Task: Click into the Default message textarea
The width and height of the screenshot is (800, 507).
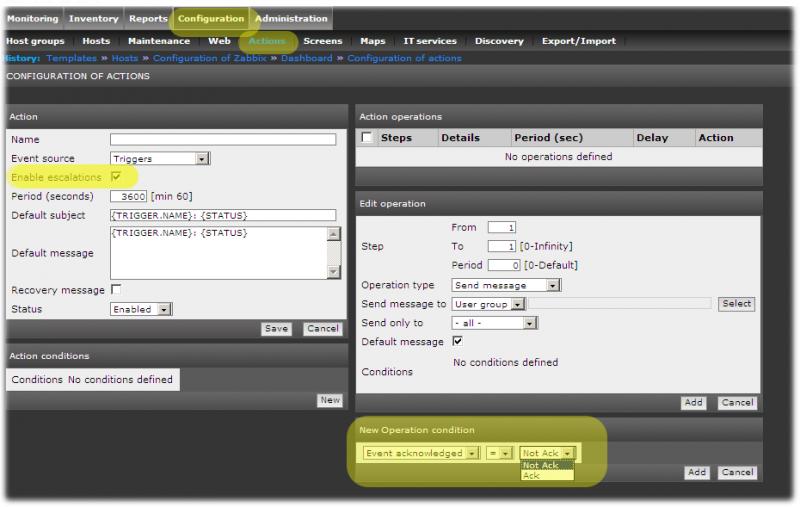Action: point(218,253)
